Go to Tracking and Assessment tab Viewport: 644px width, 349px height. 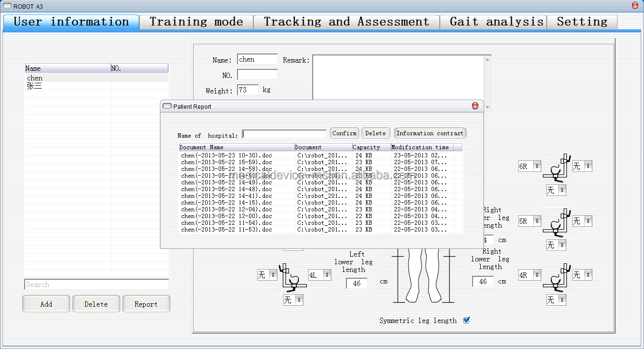346,22
